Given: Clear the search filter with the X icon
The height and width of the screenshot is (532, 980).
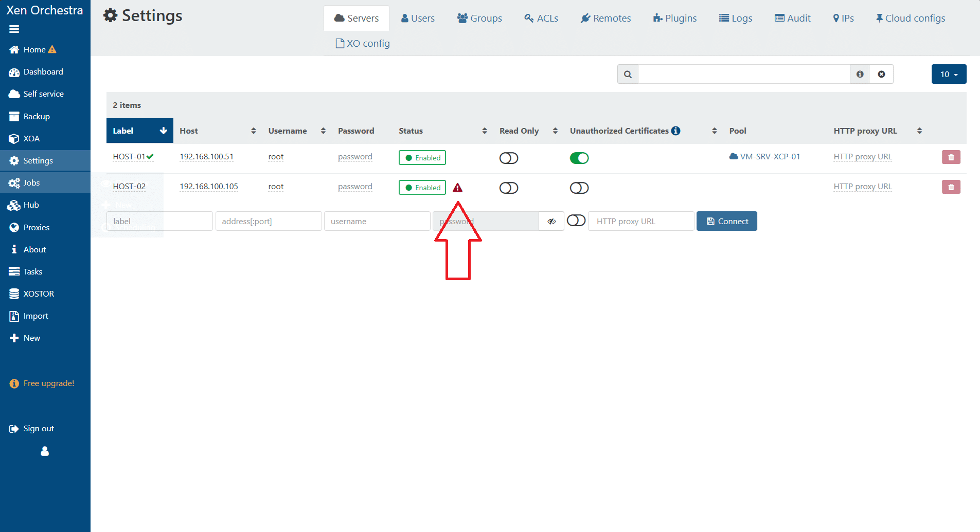Looking at the screenshot, I should (x=881, y=74).
